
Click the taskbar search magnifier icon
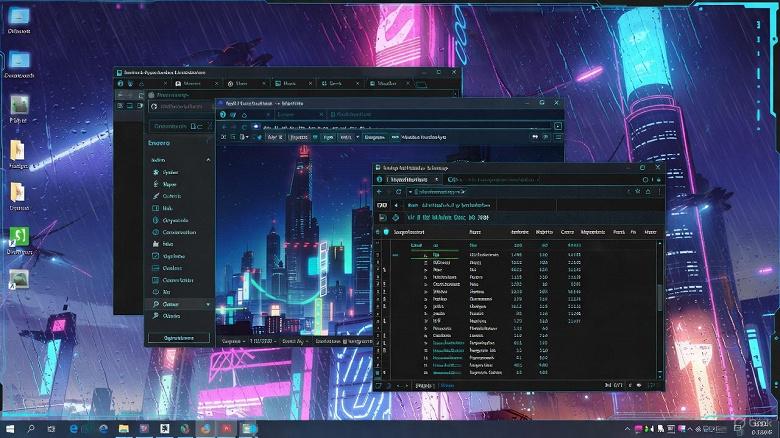coord(31,429)
